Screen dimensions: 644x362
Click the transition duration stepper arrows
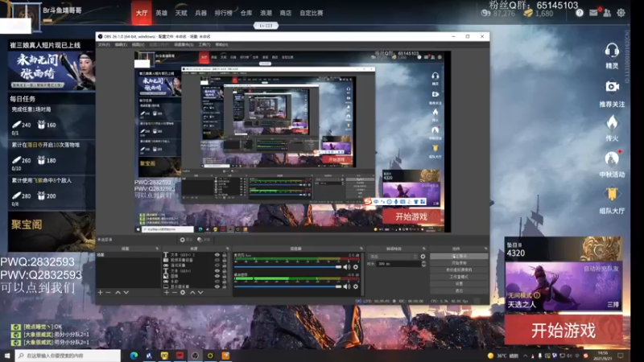click(x=423, y=264)
